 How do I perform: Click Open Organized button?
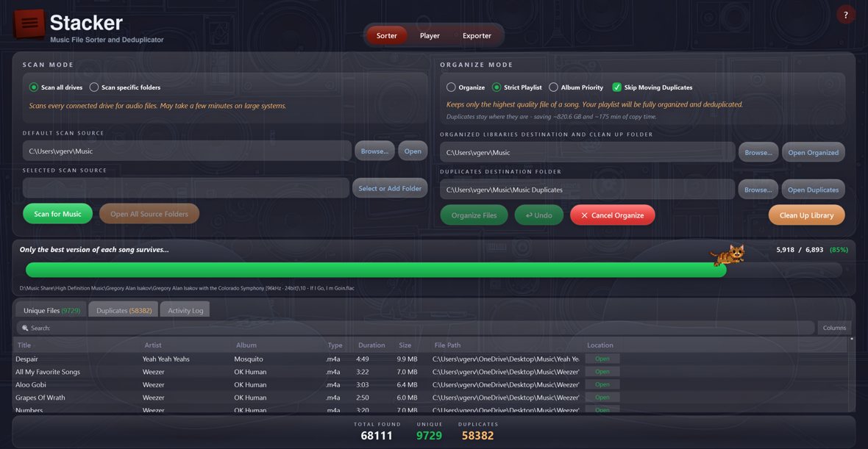(x=813, y=152)
